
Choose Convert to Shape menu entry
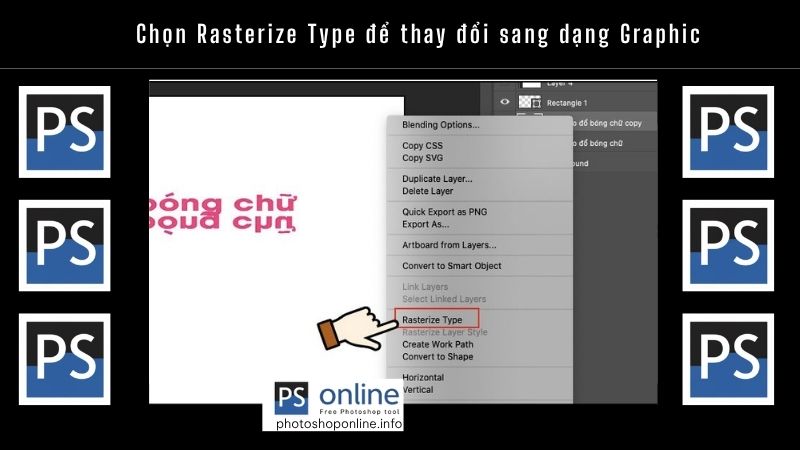(x=438, y=357)
